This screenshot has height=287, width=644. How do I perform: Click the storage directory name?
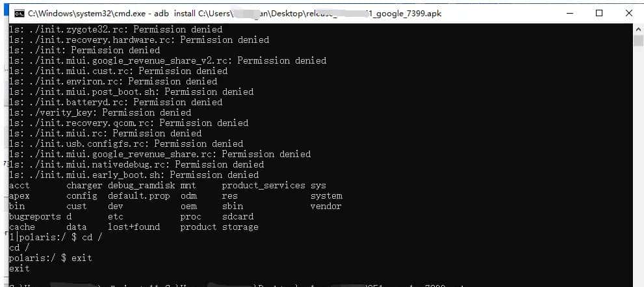[240, 227]
